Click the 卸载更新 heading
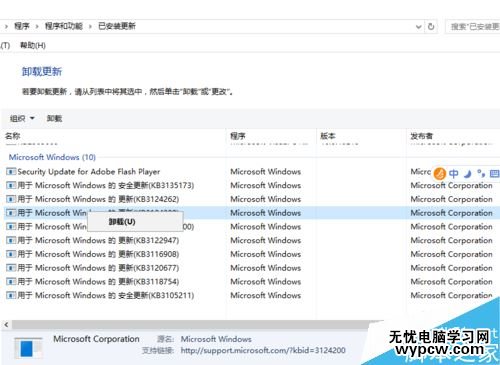This screenshot has height=365, width=500. (42, 71)
